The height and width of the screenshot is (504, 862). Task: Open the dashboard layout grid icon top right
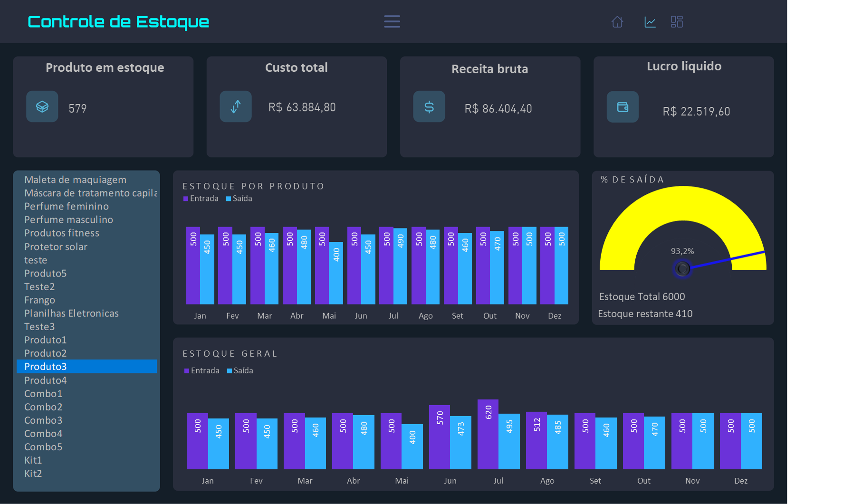point(677,21)
